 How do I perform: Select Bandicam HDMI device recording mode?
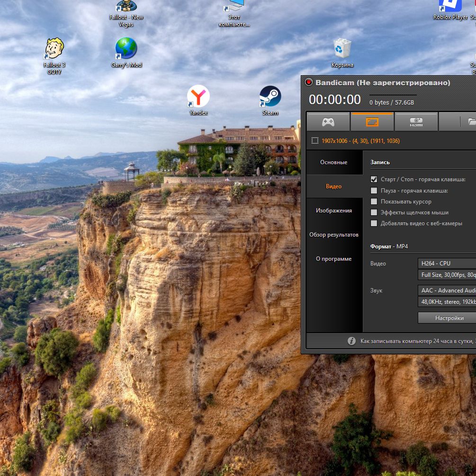pos(416,122)
